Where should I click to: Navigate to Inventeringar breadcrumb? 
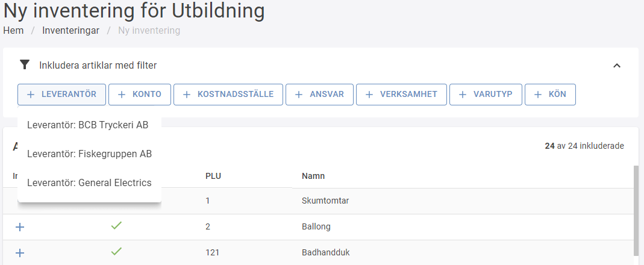(x=70, y=30)
